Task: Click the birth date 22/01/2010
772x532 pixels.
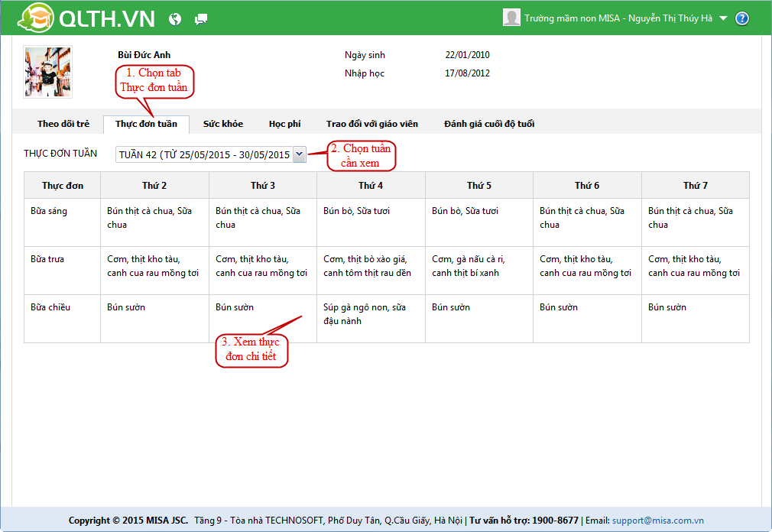Action: point(467,54)
